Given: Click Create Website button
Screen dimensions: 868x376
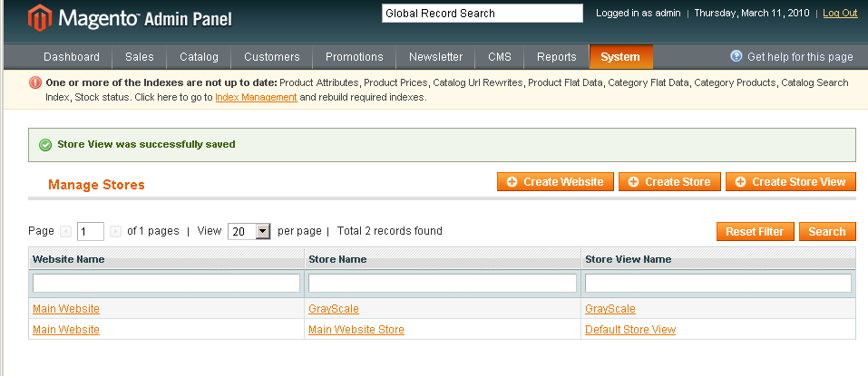Looking at the screenshot, I should pos(555,182).
